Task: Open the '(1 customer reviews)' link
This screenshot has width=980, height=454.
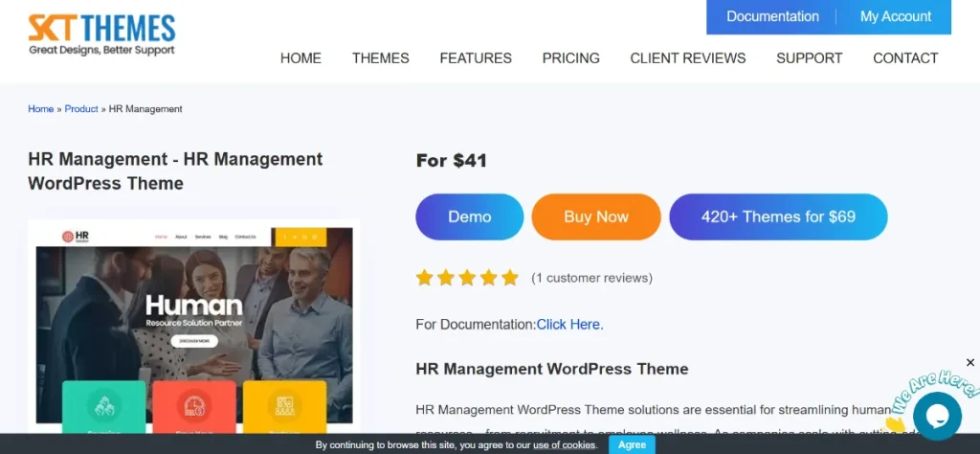Action: [591, 278]
